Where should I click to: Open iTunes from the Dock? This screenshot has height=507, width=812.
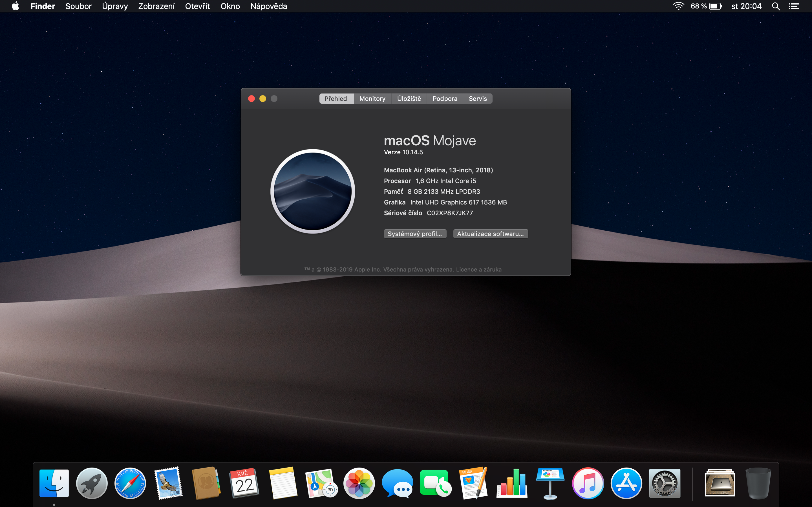588,483
